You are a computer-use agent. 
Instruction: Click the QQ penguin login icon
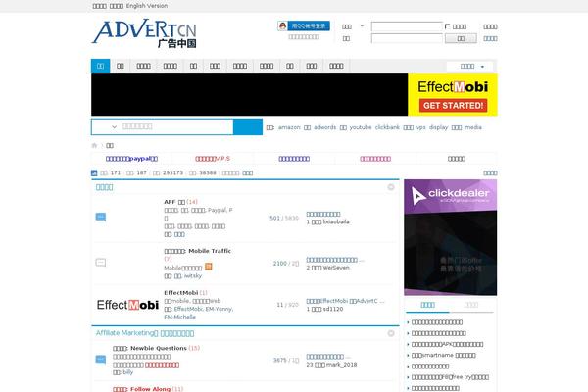pyautogui.click(x=282, y=25)
